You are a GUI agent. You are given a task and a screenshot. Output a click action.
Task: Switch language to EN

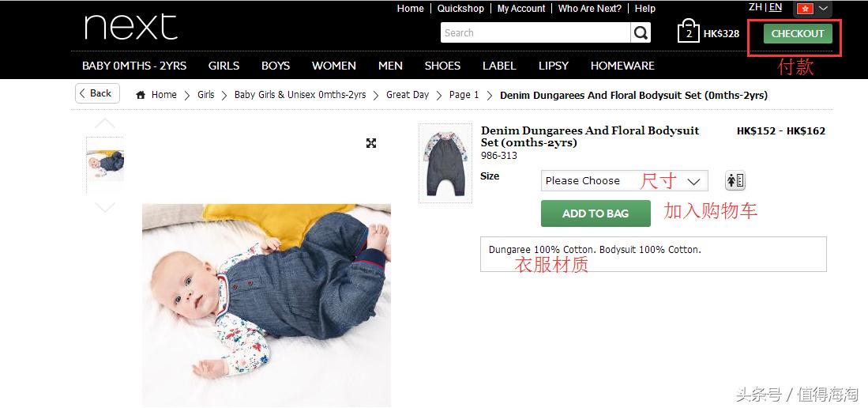pos(776,7)
